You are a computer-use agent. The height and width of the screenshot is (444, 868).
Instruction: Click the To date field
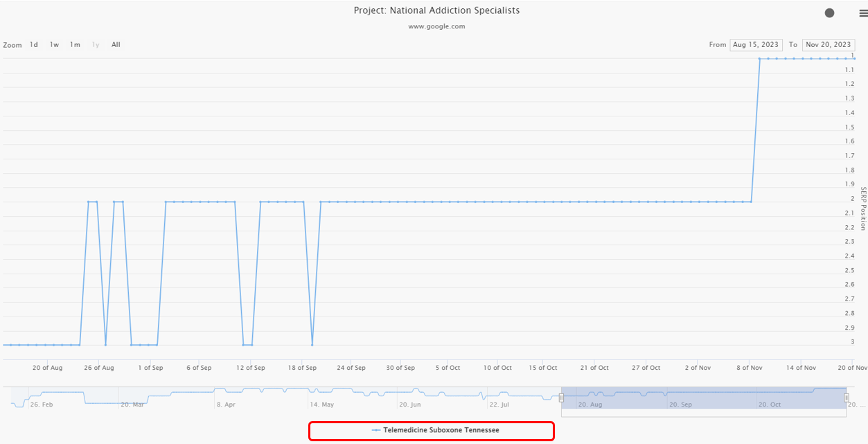pyautogui.click(x=828, y=45)
